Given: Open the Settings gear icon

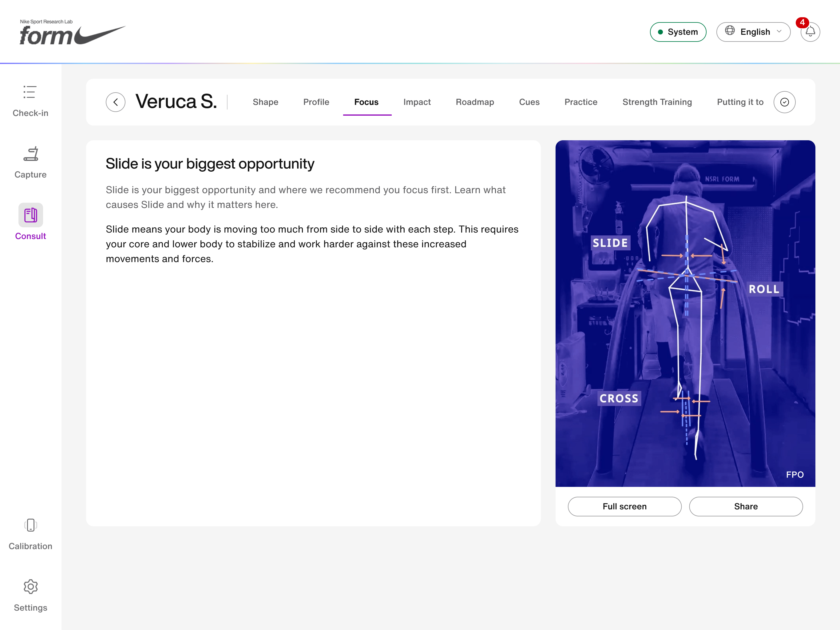Looking at the screenshot, I should coord(30,587).
